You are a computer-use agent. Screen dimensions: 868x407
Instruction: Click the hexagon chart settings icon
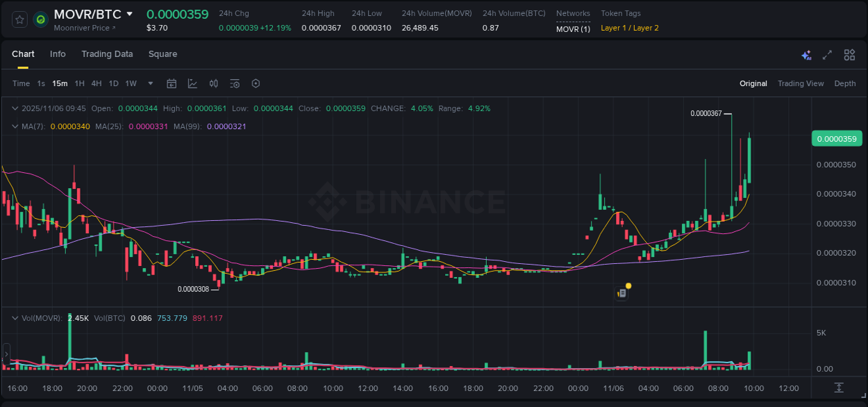pos(256,83)
